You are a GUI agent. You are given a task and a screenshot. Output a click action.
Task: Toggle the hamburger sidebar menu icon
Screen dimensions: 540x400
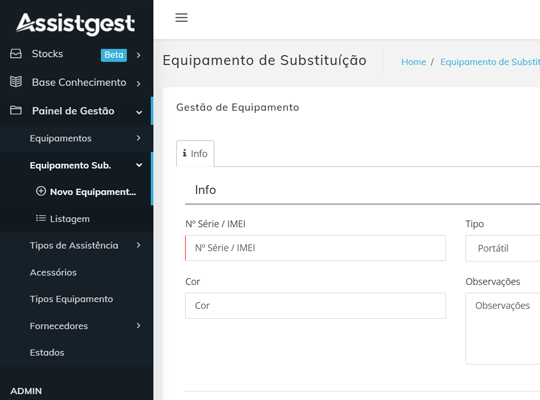[x=181, y=18]
